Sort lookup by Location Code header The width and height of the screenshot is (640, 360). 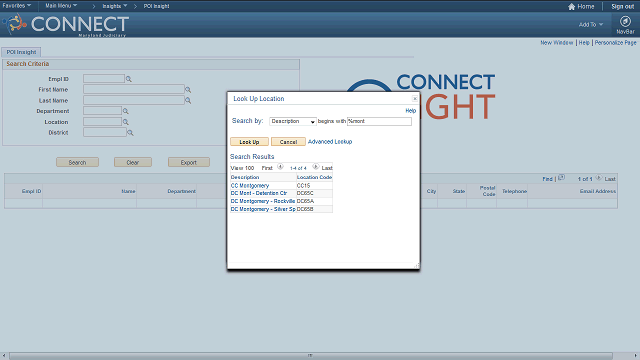pos(314,177)
